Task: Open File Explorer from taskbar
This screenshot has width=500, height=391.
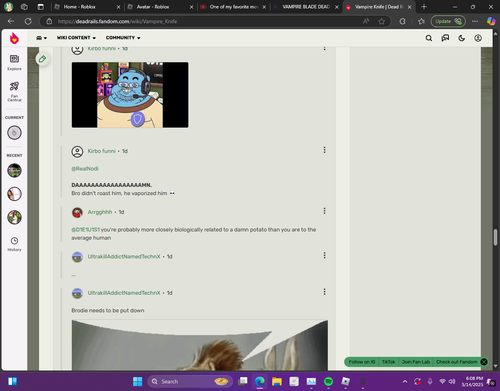Action: click(x=277, y=381)
